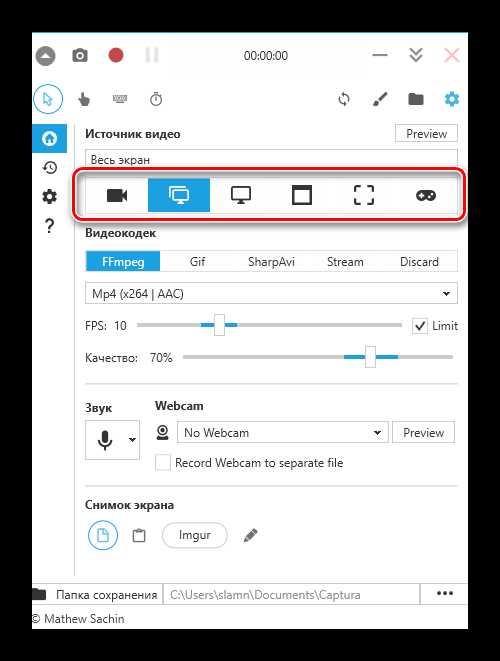
Task: Click the Качество quality slider handle
Action: 370,357
